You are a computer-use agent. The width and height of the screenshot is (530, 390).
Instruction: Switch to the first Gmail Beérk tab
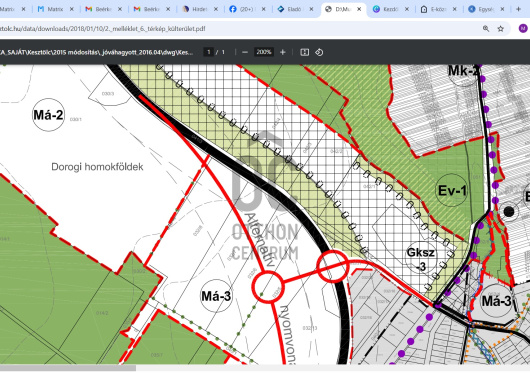pos(103,9)
